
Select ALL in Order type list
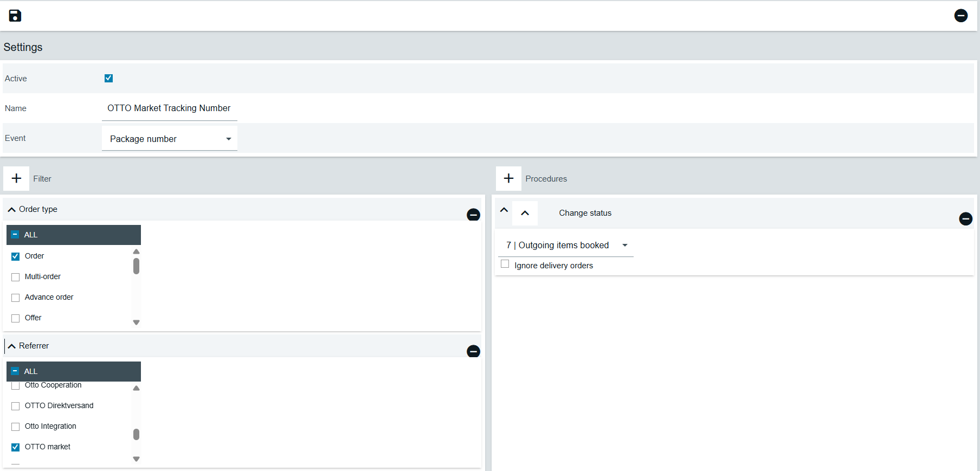(15, 235)
